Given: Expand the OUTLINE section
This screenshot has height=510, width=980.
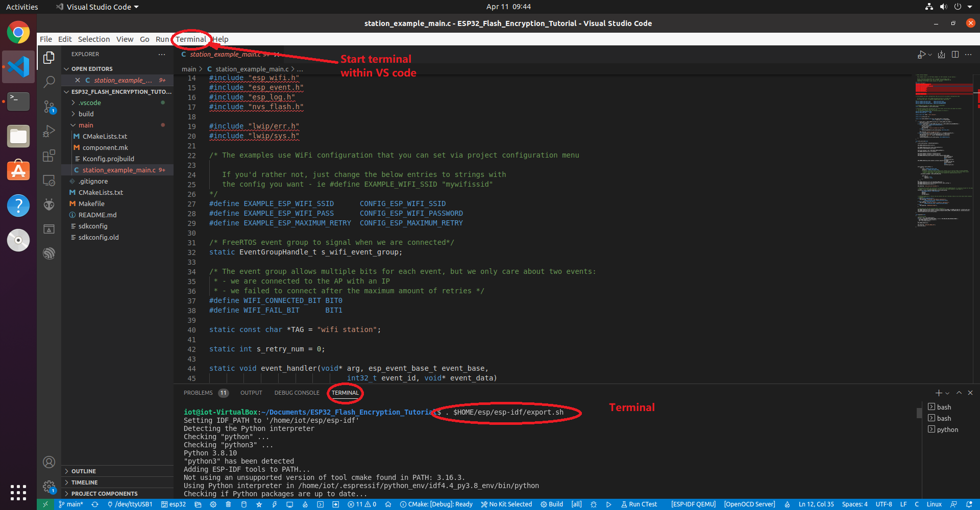Looking at the screenshot, I should point(117,471).
